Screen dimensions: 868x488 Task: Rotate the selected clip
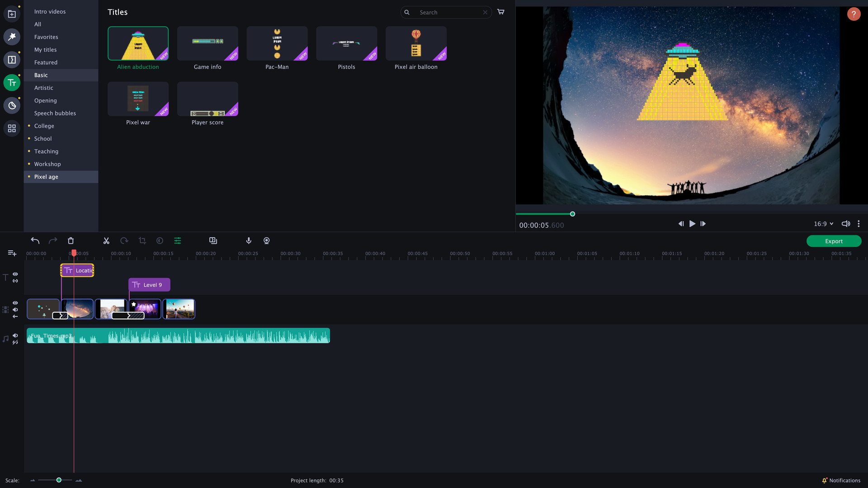(124, 241)
